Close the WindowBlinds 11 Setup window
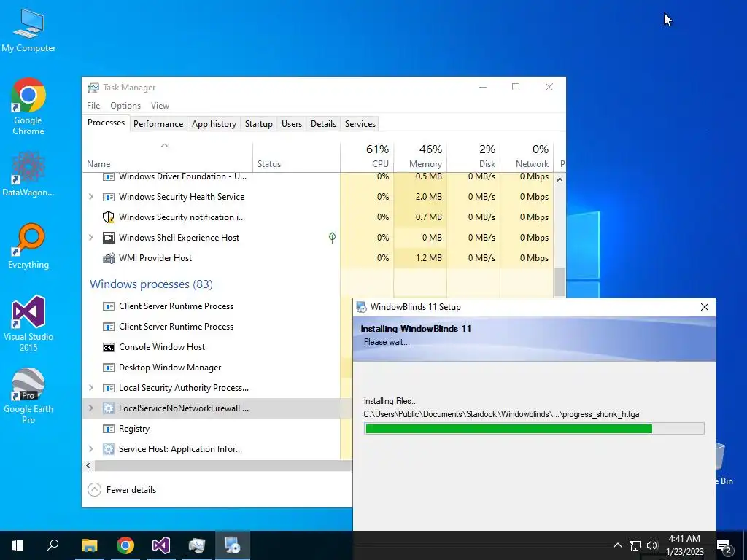The image size is (747, 560). pyautogui.click(x=705, y=307)
